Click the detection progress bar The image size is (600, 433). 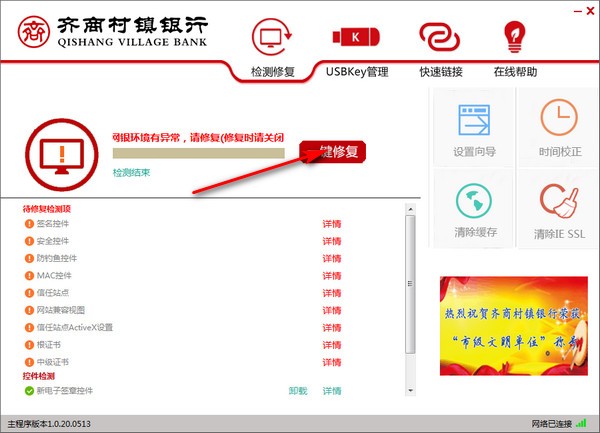[199, 153]
